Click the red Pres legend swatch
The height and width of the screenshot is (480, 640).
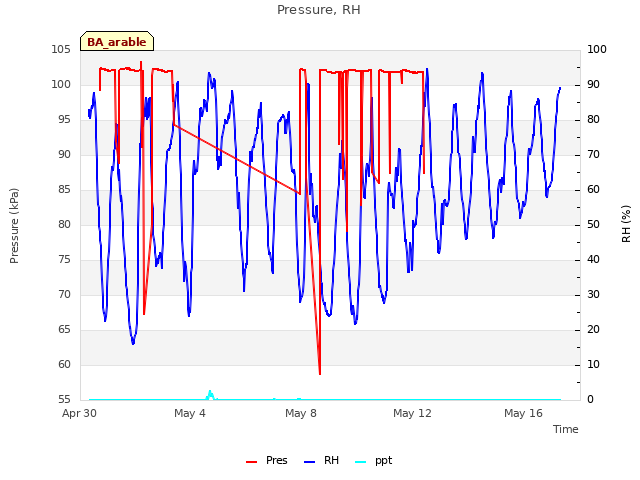coord(251,462)
